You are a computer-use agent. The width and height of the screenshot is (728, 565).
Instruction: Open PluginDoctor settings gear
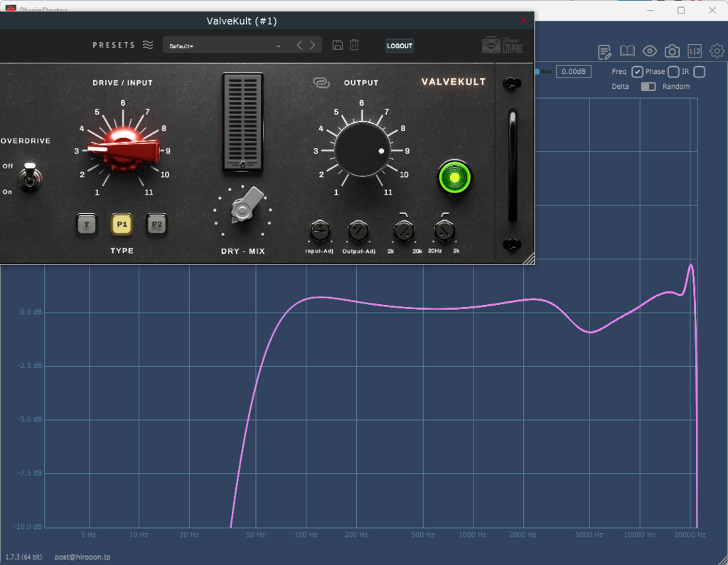click(717, 51)
